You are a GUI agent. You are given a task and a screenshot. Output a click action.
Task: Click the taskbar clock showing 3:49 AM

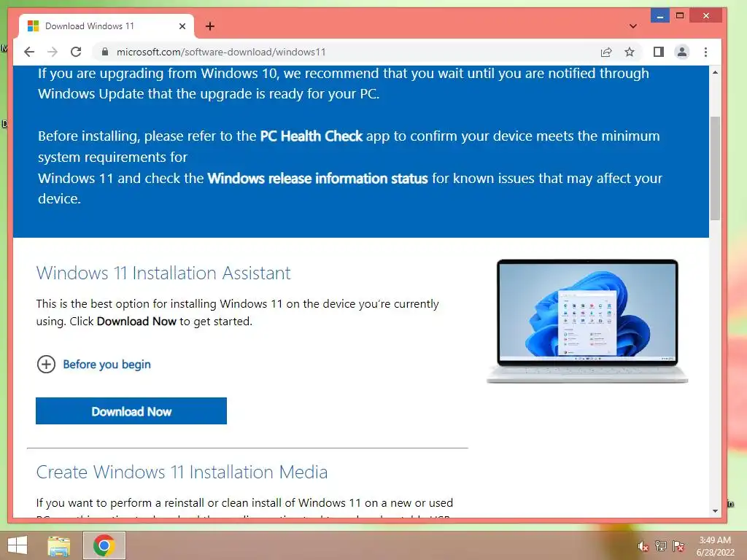715,546
